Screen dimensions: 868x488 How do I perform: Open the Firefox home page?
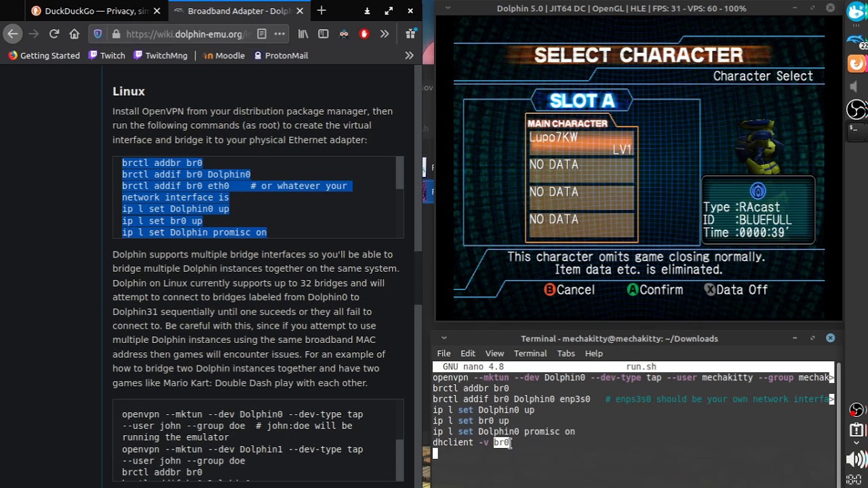click(75, 34)
